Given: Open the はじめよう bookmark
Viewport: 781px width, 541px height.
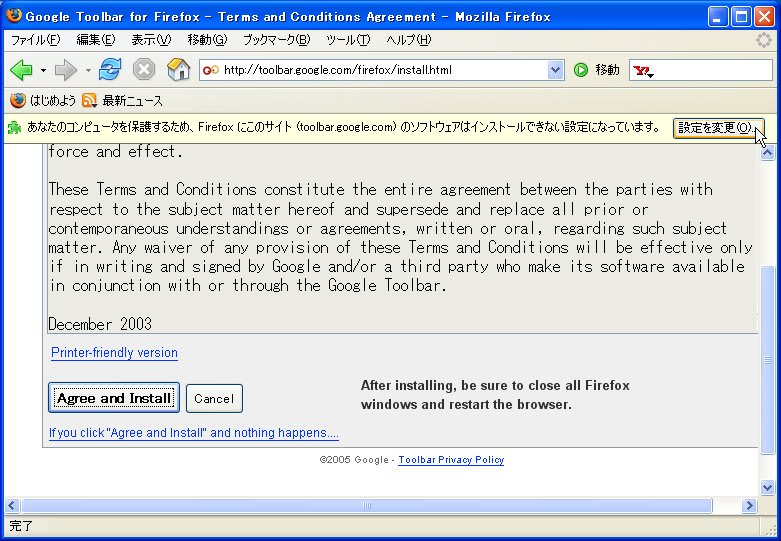Looking at the screenshot, I should click(43, 101).
